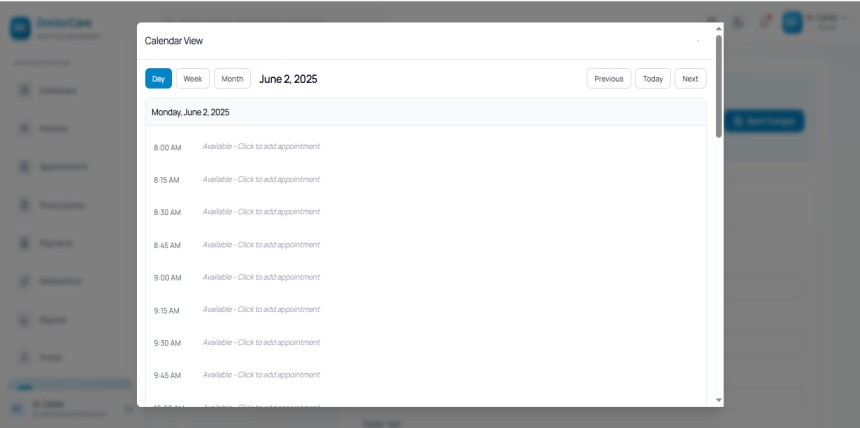This screenshot has height=428, width=860.
Task: Click the dialog scrollbar up arrow
Action: point(718,29)
